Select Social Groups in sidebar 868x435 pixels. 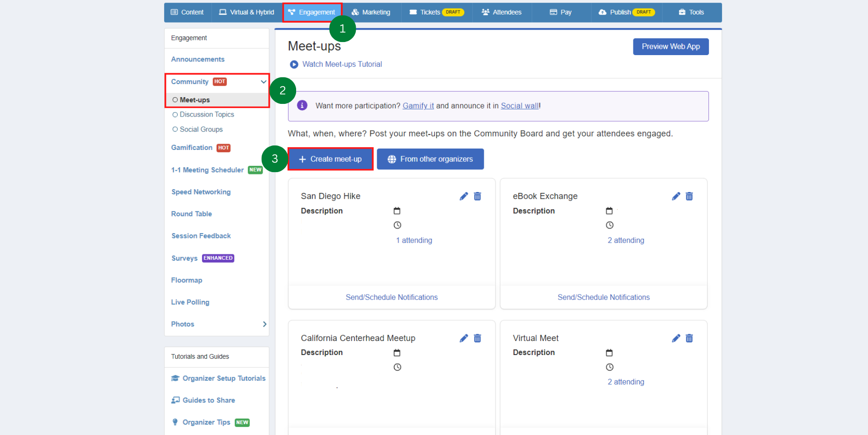198,130
